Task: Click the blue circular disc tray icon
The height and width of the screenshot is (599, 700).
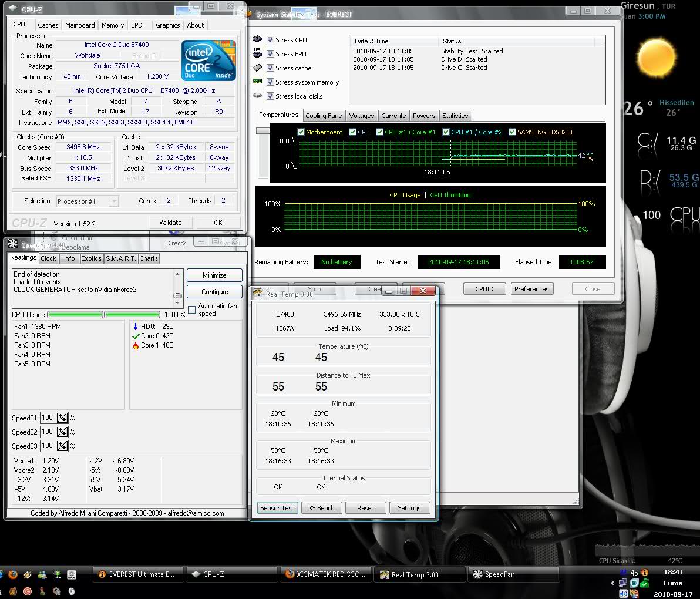Action: 634,583
